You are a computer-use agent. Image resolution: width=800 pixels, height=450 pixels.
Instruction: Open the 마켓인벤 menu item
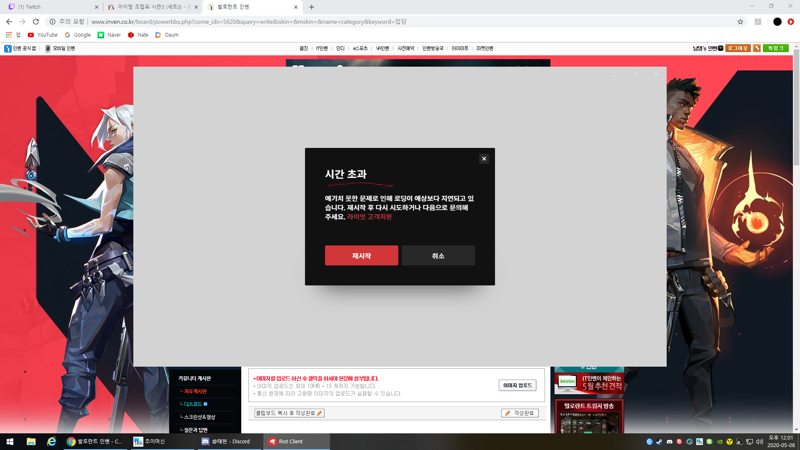485,48
